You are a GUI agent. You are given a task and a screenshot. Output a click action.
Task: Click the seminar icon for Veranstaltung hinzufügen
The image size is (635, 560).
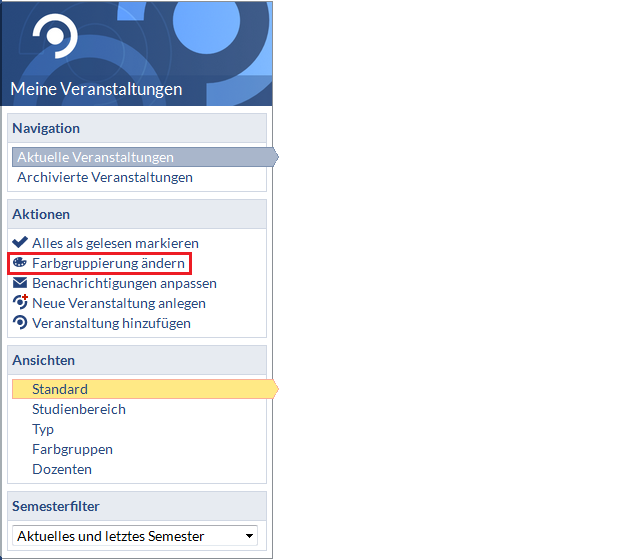point(20,323)
